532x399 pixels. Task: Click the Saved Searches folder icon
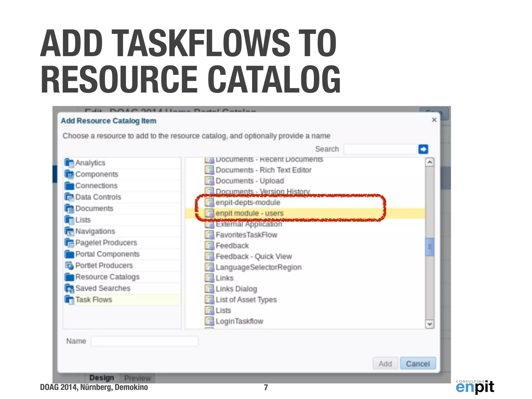pos(69,288)
